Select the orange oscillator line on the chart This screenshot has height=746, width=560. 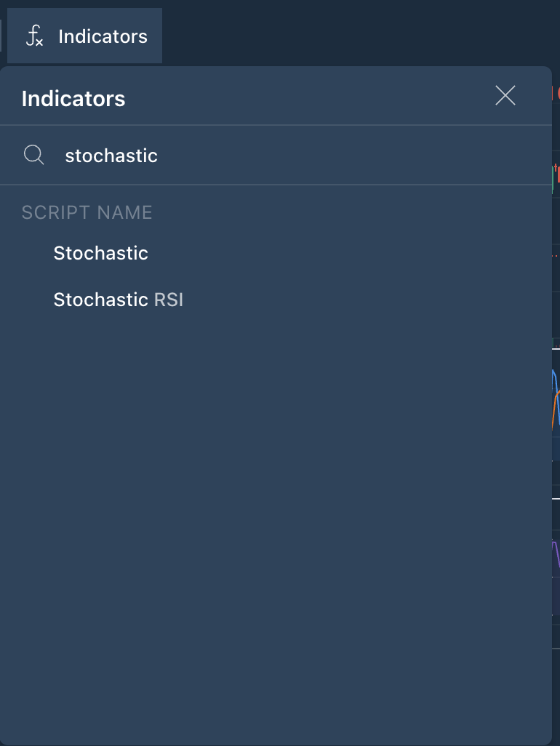pyautogui.click(x=555, y=406)
